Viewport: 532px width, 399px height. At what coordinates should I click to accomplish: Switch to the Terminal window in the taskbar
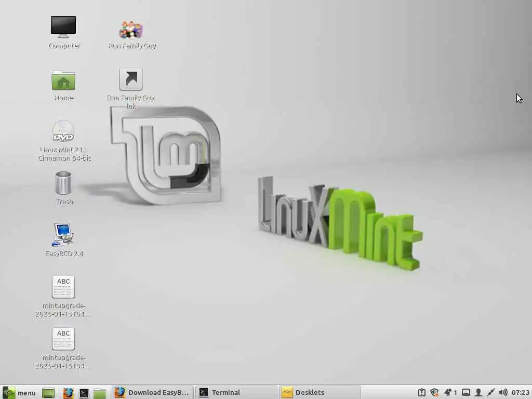[x=236, y=393]
